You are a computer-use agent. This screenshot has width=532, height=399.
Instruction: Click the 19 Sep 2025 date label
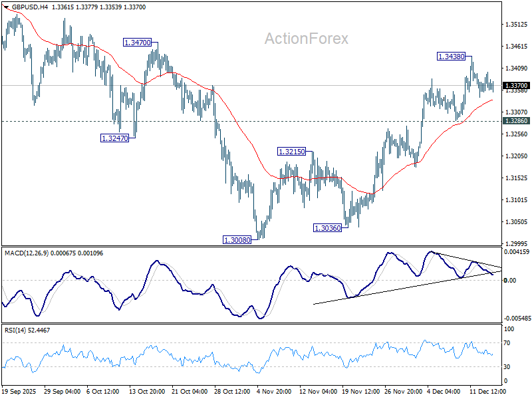pyautogui.click(x=18, y=392)
